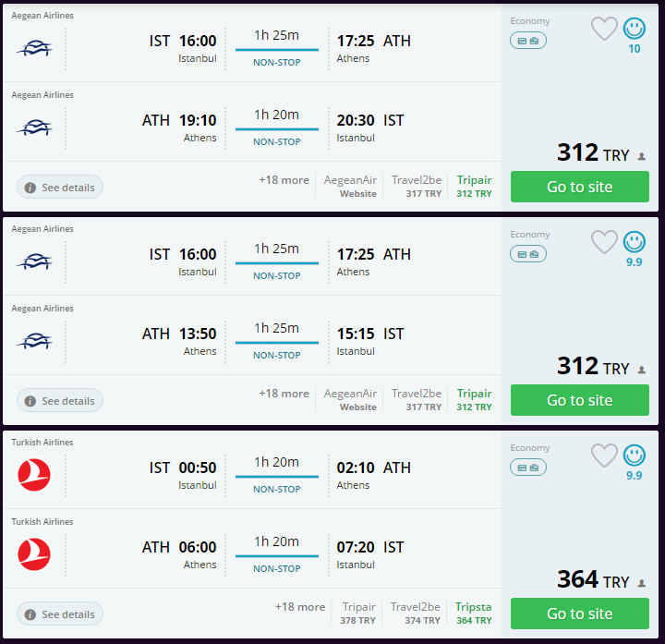Choose Travel2be 317 TRY offer in first card
The height and width of the screenshot is (644, 665).
tap(417, 187)
